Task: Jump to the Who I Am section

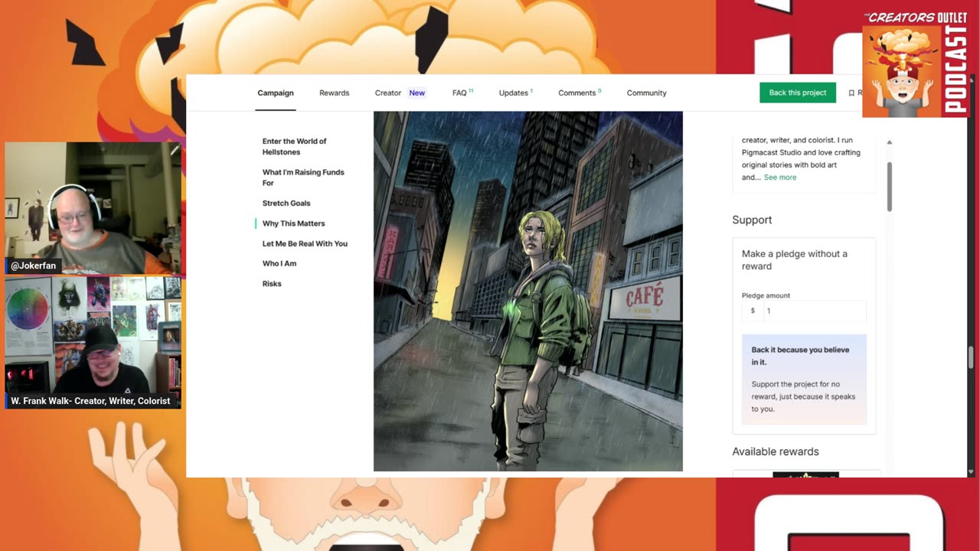Action: [x=279, y=263]
